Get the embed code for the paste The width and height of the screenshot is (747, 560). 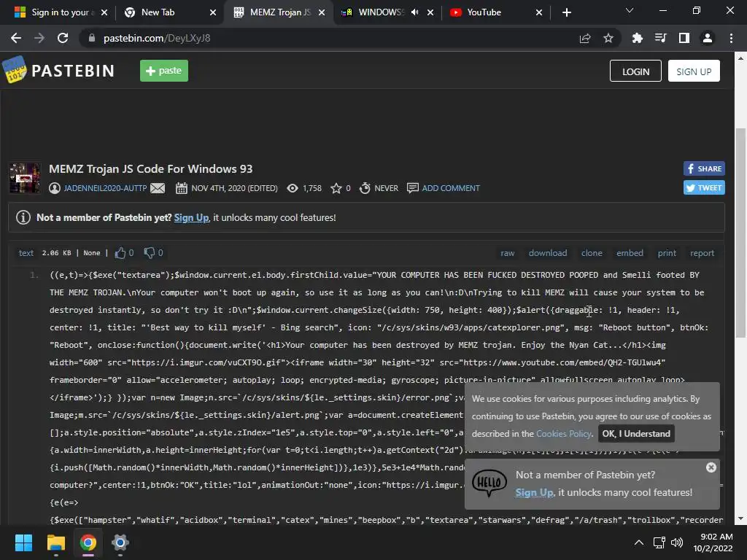[x=630, y=253]
